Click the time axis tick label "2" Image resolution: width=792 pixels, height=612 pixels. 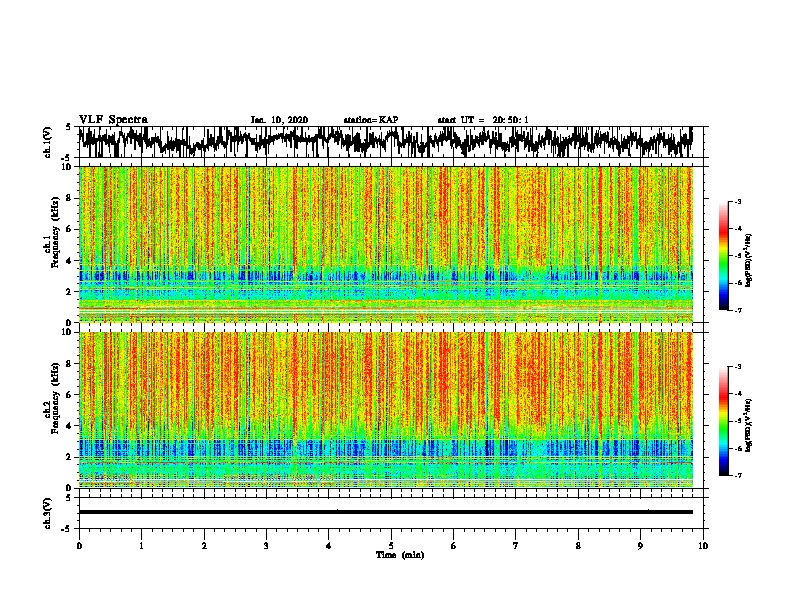204,546
